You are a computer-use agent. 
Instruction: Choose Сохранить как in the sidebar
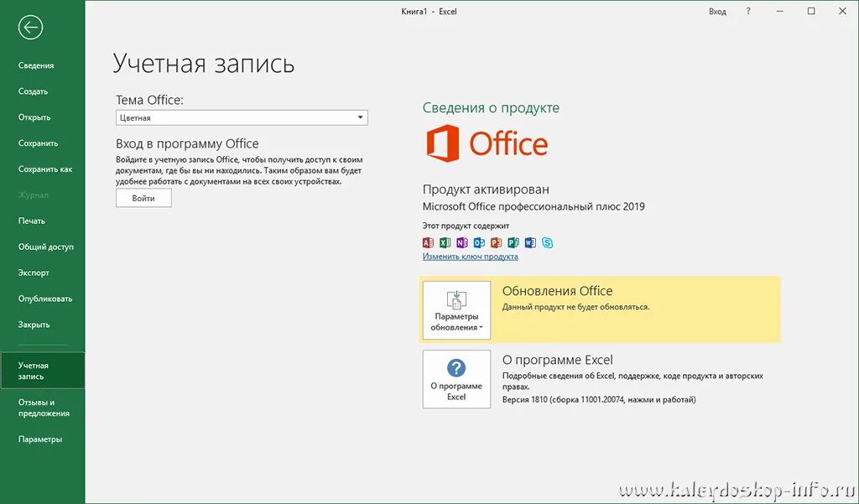pos(45,169)
